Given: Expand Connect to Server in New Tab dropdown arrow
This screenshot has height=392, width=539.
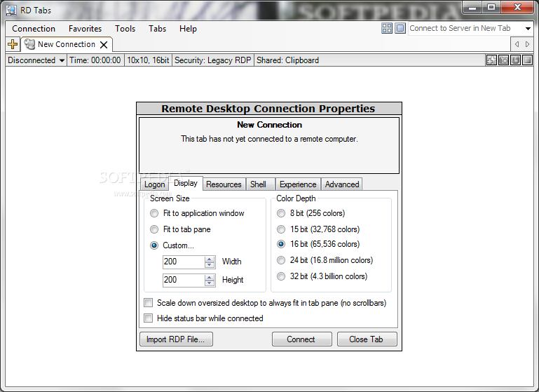Looking at the screenshot, I should 528,29.
